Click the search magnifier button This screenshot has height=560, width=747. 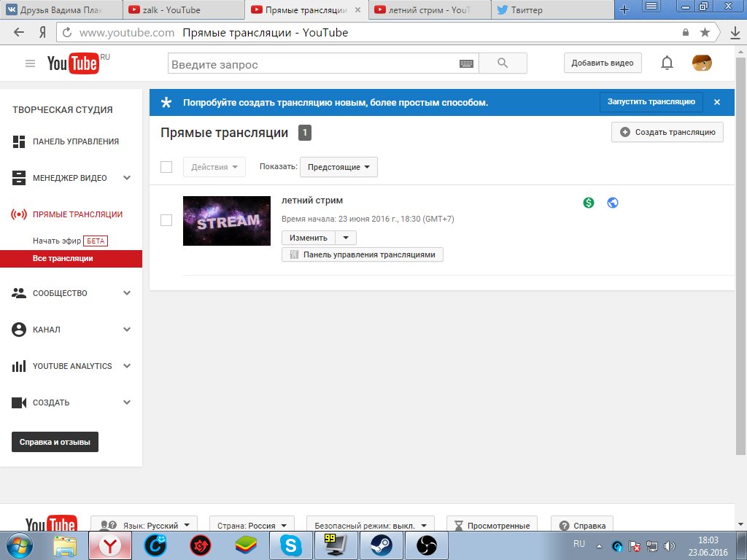click(503, 63)
